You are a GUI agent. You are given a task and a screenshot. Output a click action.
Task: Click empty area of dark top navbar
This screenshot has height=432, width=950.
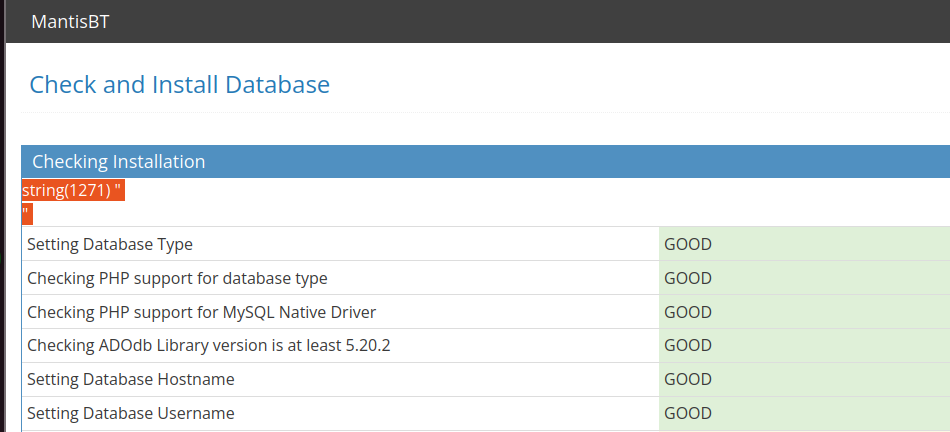pyautogui.click(x=550, y=22)
